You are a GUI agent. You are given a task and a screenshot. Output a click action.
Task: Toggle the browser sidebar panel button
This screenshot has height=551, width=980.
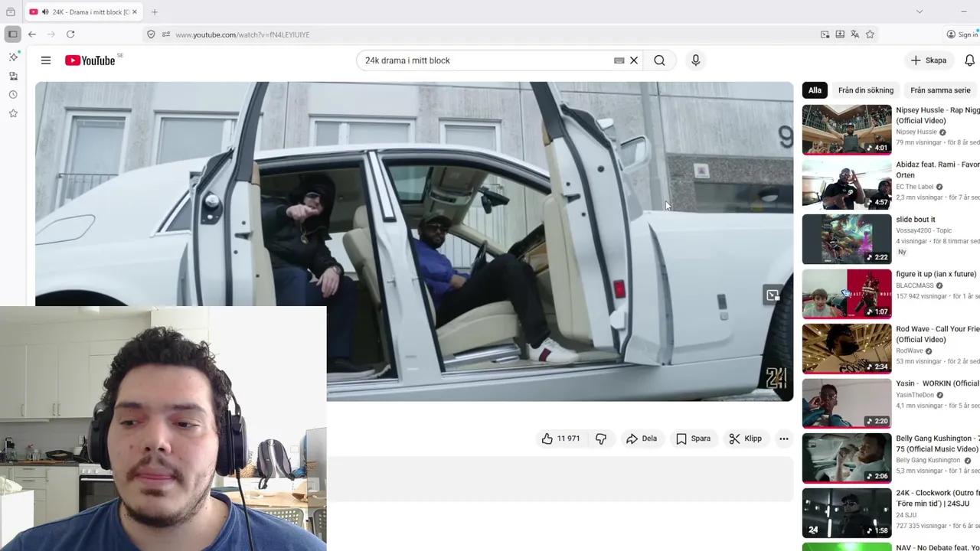pos(13,34)
